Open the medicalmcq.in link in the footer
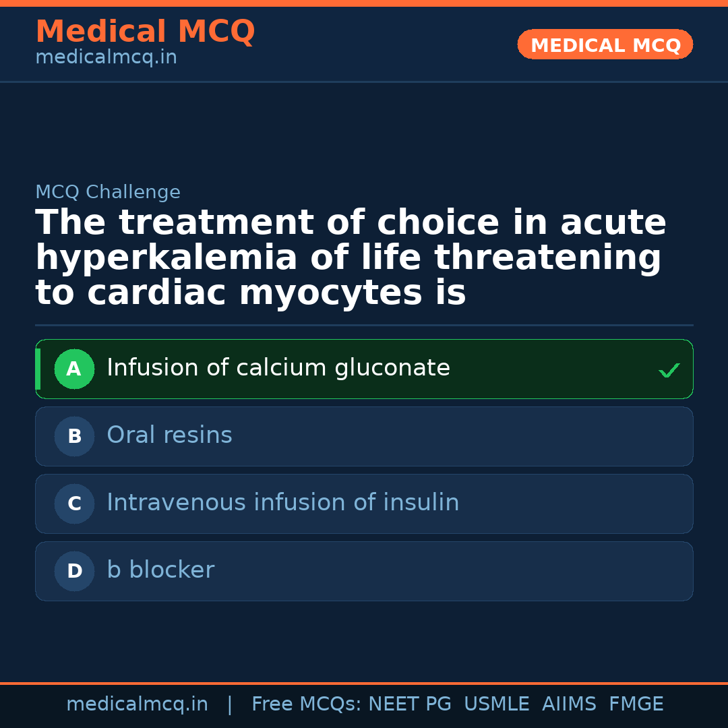 pos(137,704)
